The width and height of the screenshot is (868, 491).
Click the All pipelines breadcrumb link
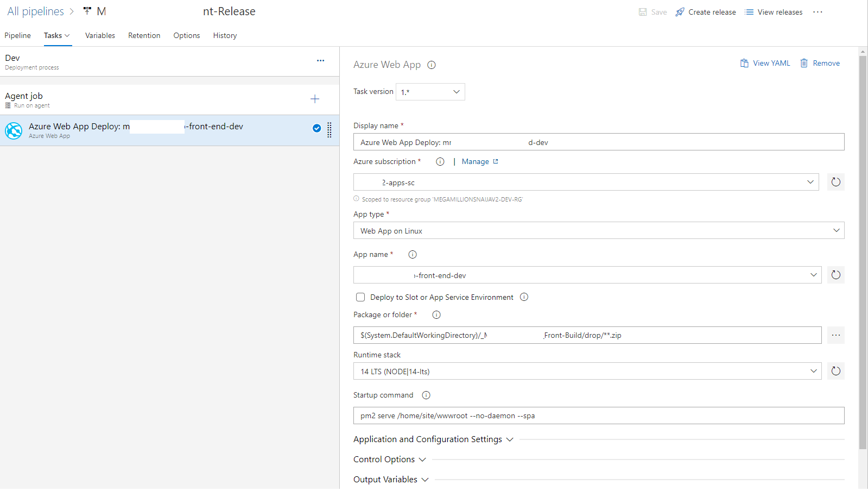[x=36, y=11]
